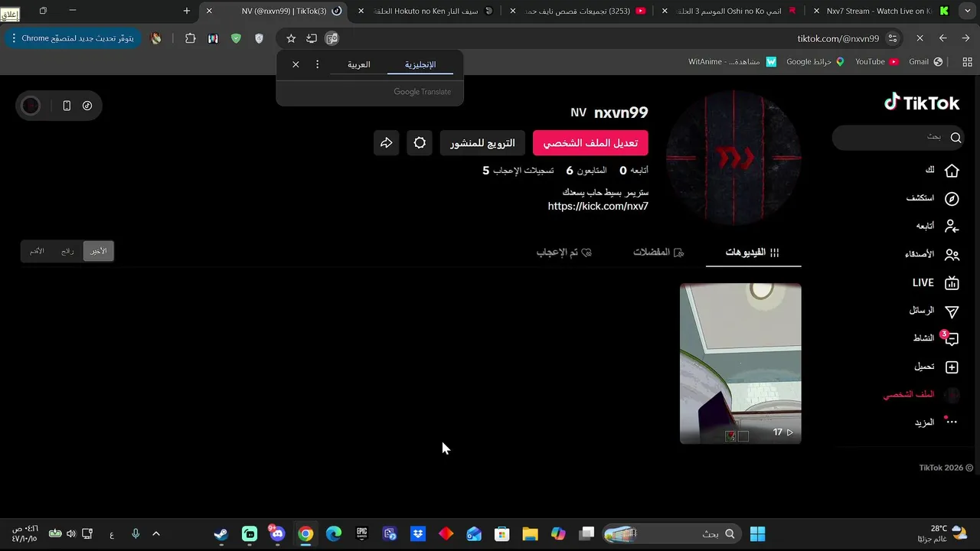Screen dimensions: 980x551
Task: Switch to the 'الفيديوهات' videos tab
Action: tap(753, 253)
